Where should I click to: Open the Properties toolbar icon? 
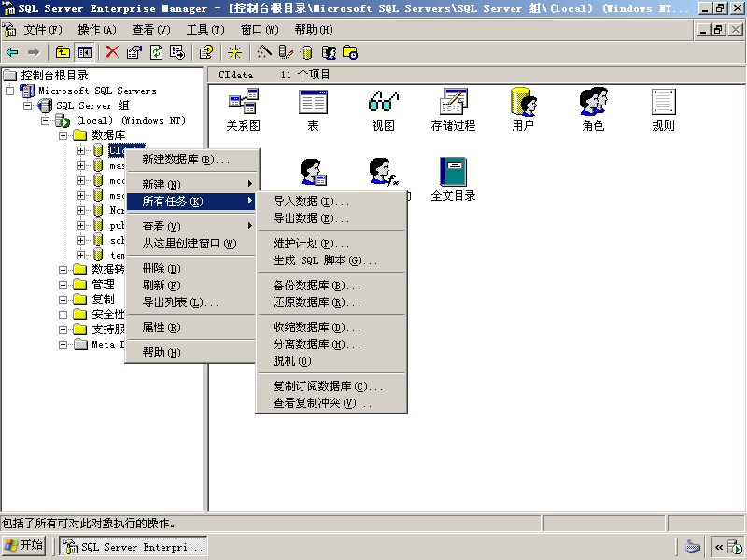click(134, 52)
